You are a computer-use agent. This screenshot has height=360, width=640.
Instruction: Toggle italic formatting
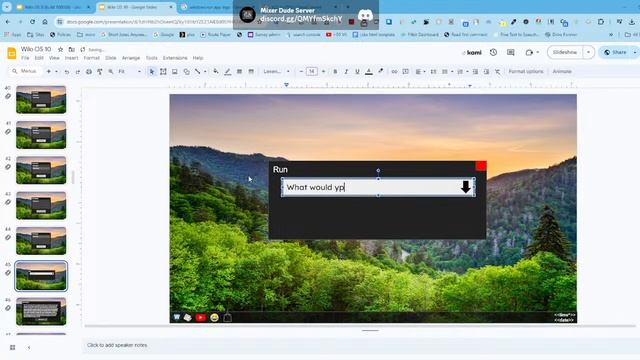pyautogui.click(x=346, y=71)
